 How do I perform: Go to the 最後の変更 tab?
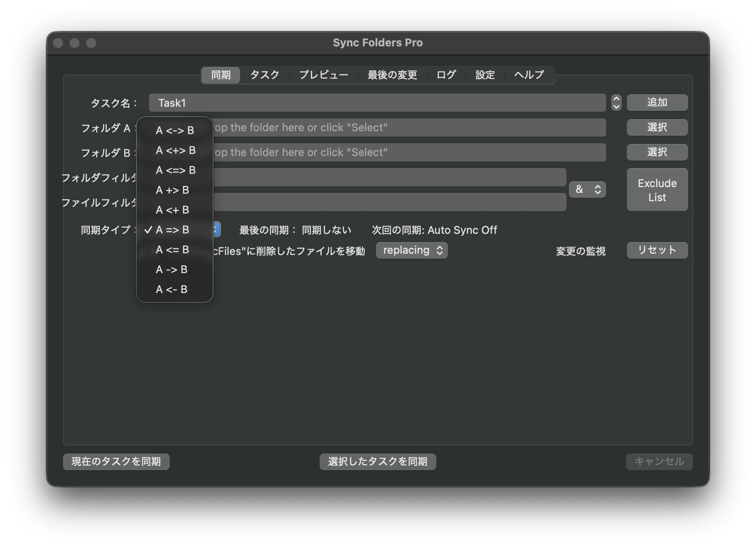pos(392,75)
